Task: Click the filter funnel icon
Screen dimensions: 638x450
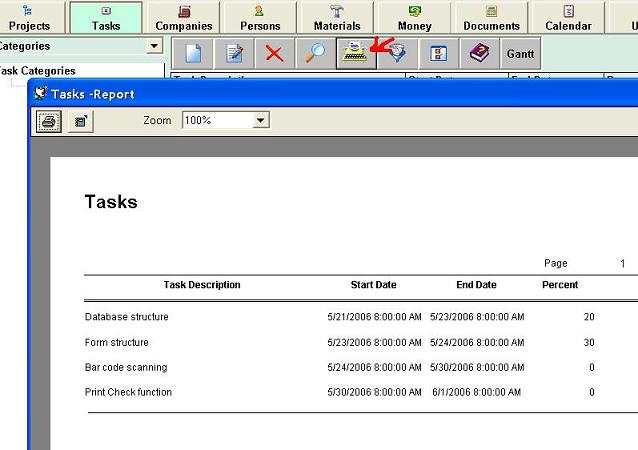Action: click(x=397, y=54)
